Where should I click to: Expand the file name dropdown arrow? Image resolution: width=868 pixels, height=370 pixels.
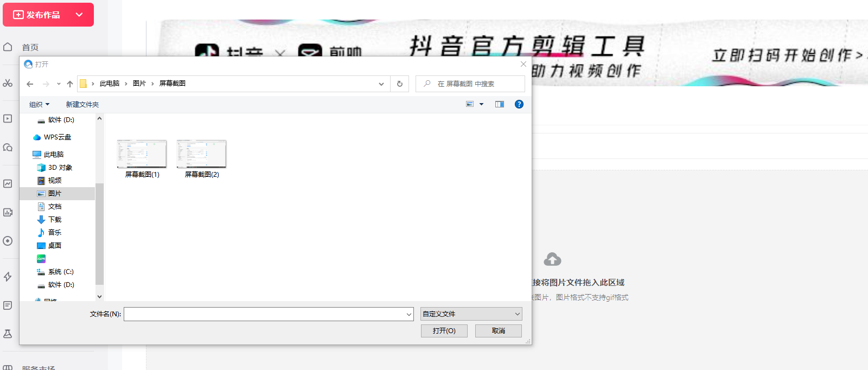tap(409, 314)
